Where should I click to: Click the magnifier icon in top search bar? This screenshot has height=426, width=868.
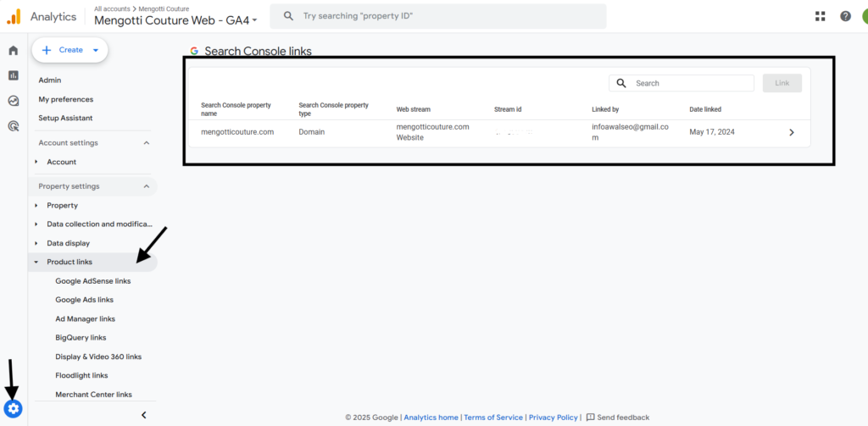coord(288,16)
